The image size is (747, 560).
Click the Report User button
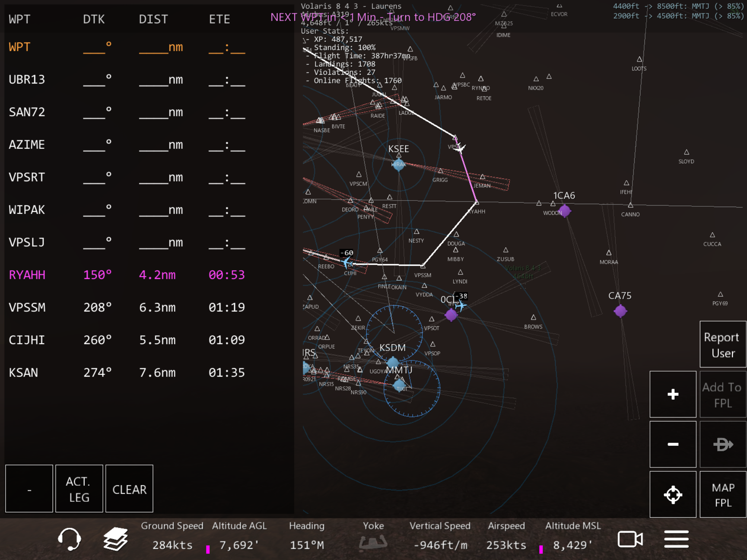point(723,345)
